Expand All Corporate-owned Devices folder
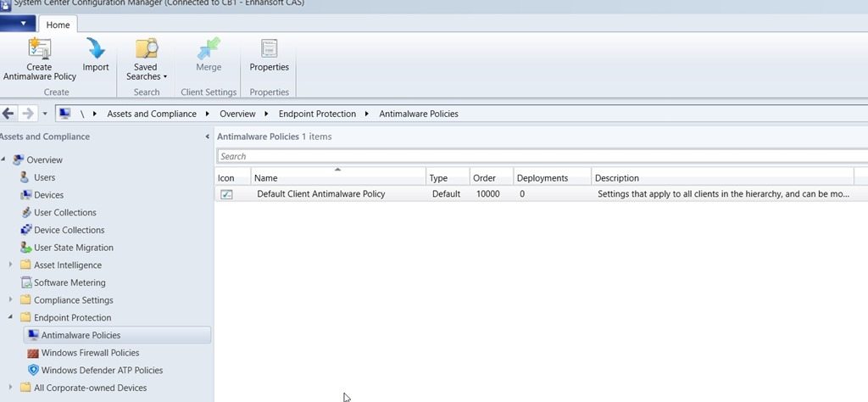This screenshot has height=402, width=868. 10,388
